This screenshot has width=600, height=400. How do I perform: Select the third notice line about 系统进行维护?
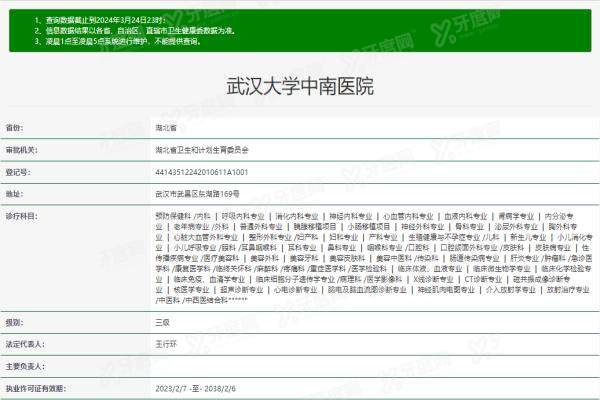point(124,41)
